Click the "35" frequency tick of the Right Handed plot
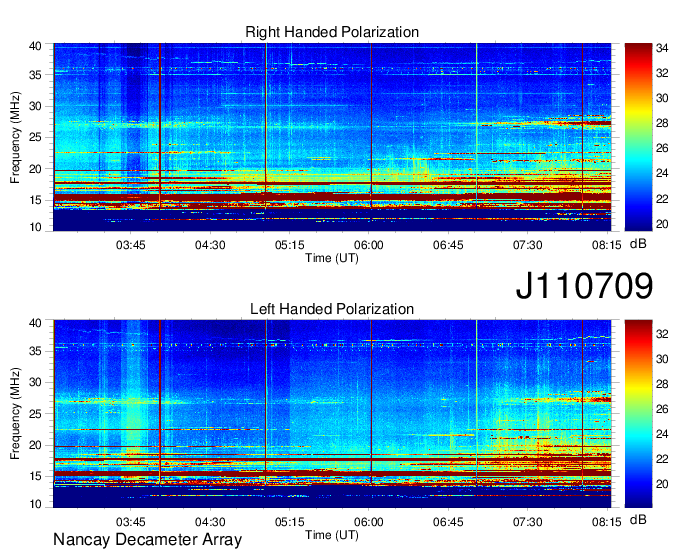680x552 pixels. [x=35, y=75]
